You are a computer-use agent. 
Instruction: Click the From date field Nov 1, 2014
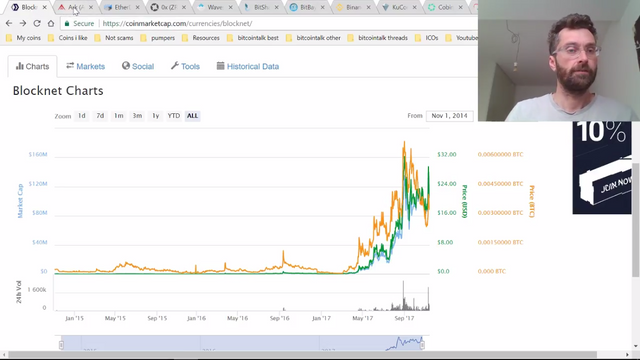pos(449,116)
